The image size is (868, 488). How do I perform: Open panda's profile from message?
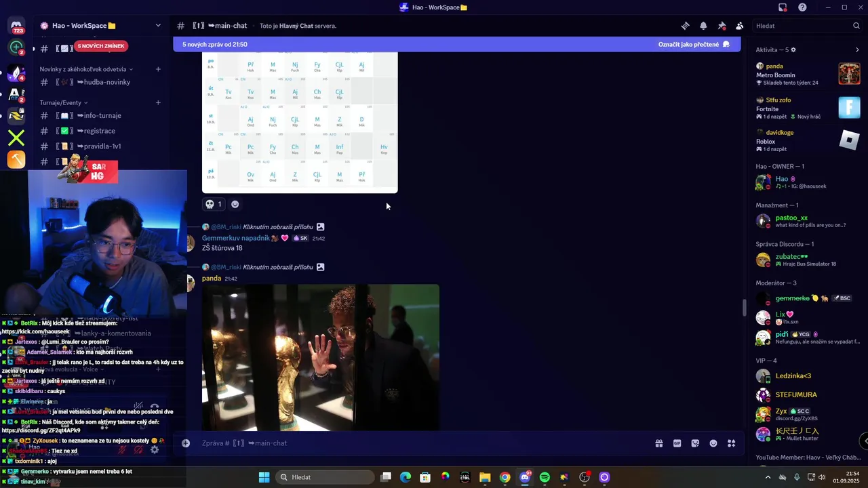(x=212, y=279)
